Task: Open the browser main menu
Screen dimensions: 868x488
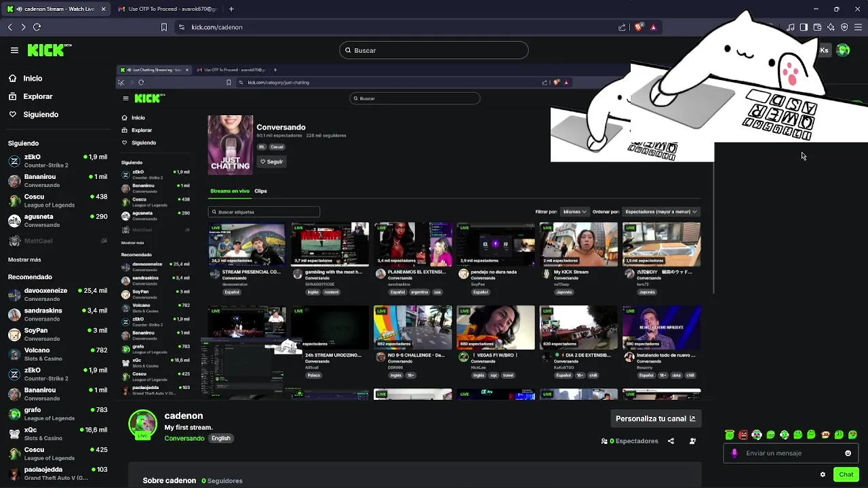Action: pyautogui.click(x=858, y=27)
